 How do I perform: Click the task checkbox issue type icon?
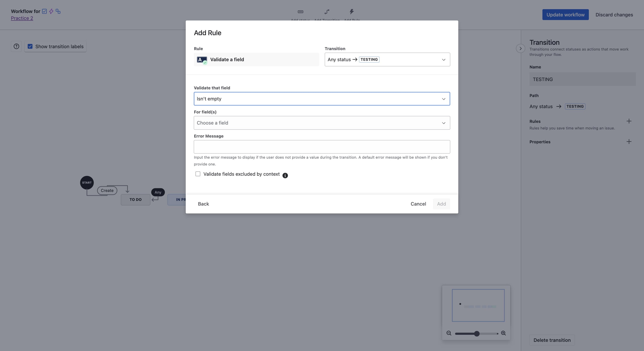coord(45,11)
